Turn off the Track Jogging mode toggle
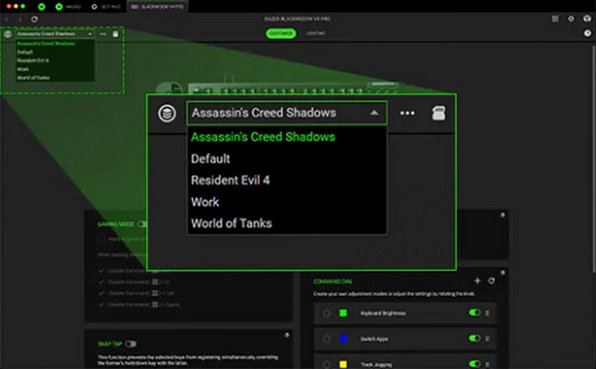 pyautogui.click(x=474, y=364)
